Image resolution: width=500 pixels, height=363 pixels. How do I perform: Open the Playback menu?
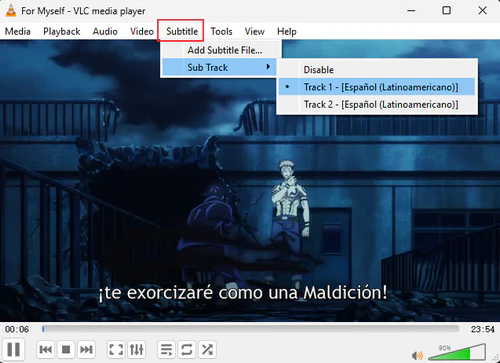[62, 31]
